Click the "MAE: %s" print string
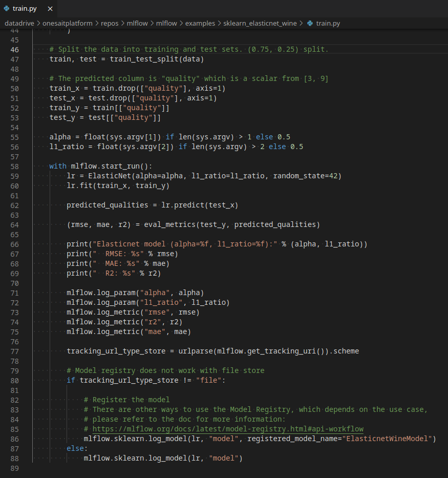Viewport: 448px width, 478px height. pyautogui.click(x=116, y=264)
